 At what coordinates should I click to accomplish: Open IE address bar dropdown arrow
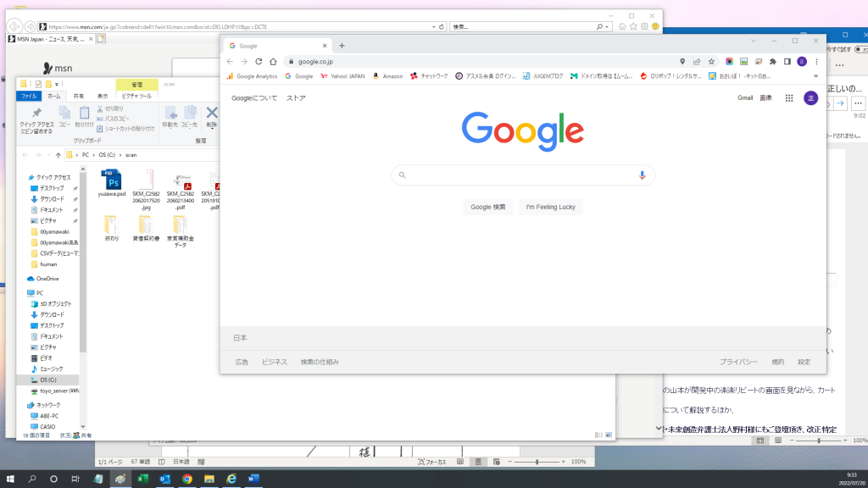433,26
